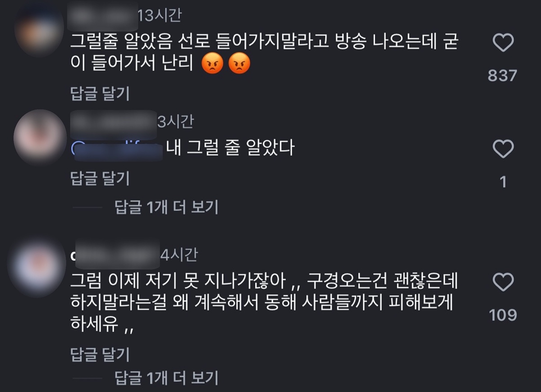Tap the heart beside '내 그럴 줄 알았다'

pos(503,149)
